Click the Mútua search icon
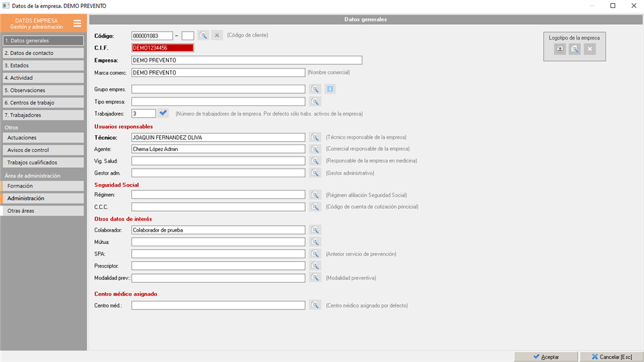The image size is (644, 362). click(x=315, y=242)
